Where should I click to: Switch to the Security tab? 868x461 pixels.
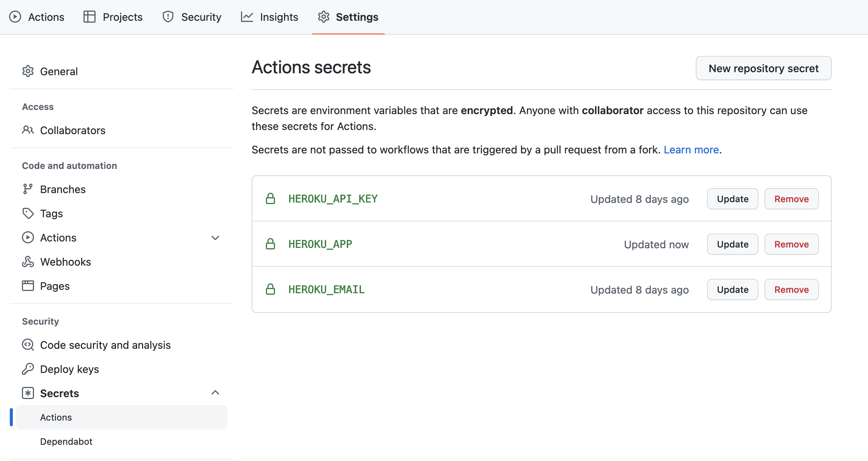[x=192, y=17]
